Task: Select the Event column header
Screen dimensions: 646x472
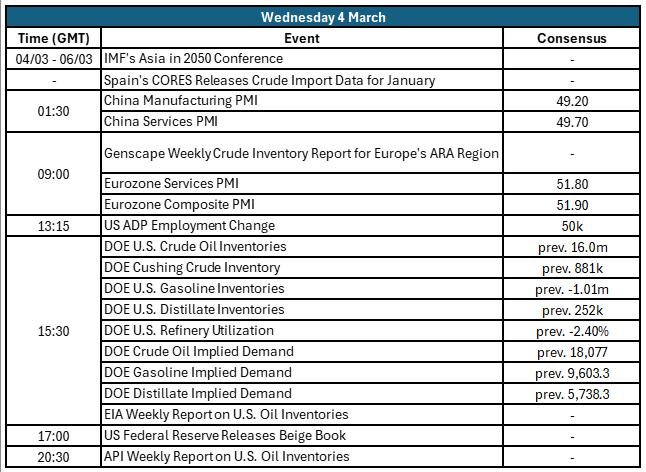Action: point(302,38)
